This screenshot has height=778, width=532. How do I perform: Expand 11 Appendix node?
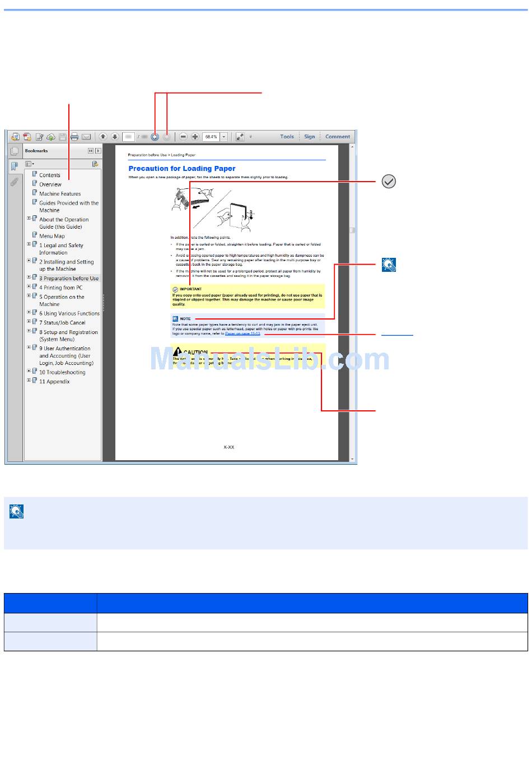click(29, 381)
